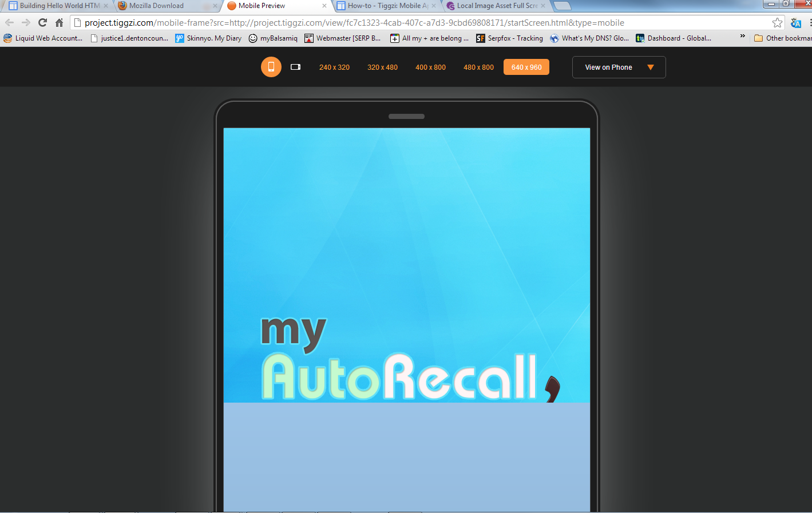Open the View on Phone dropdown
The image size is (812, 513).
pos(619,67)
